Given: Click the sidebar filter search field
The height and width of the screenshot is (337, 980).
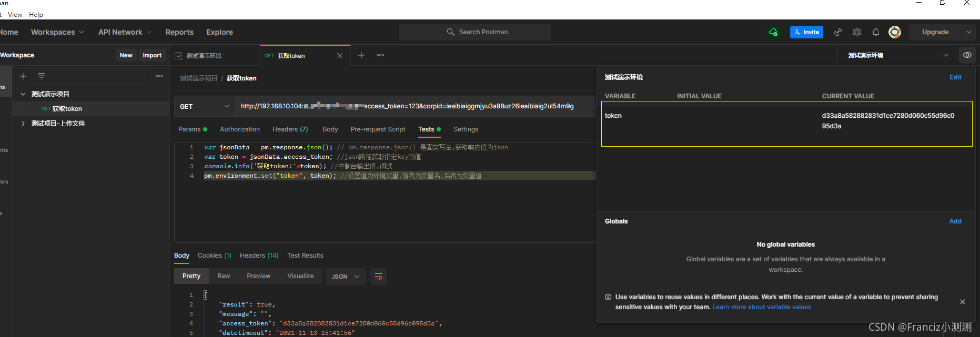Looking at the screenshot, I should pos(92,76).
